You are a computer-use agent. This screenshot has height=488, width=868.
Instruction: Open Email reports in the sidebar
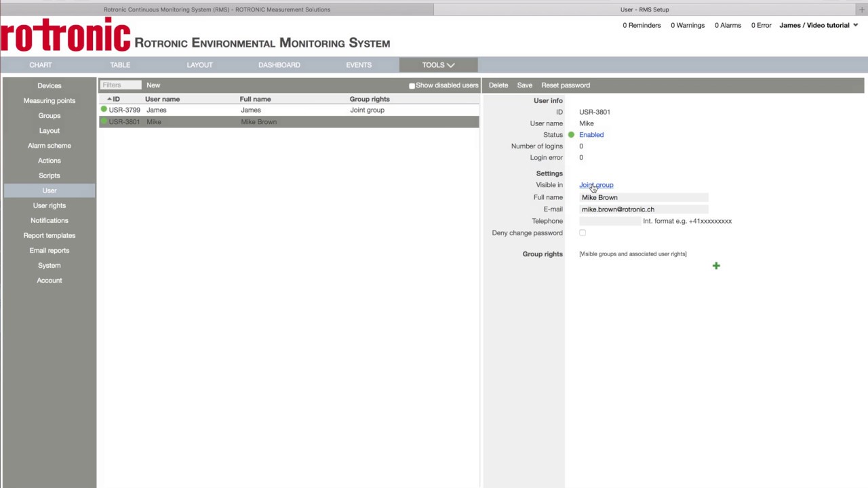[x=50, y=250]
